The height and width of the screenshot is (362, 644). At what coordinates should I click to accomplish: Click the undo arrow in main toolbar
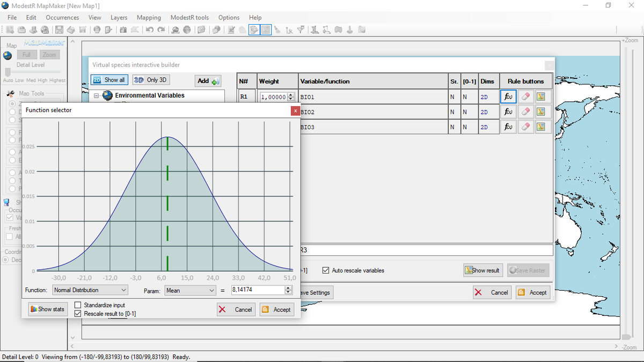150,30
